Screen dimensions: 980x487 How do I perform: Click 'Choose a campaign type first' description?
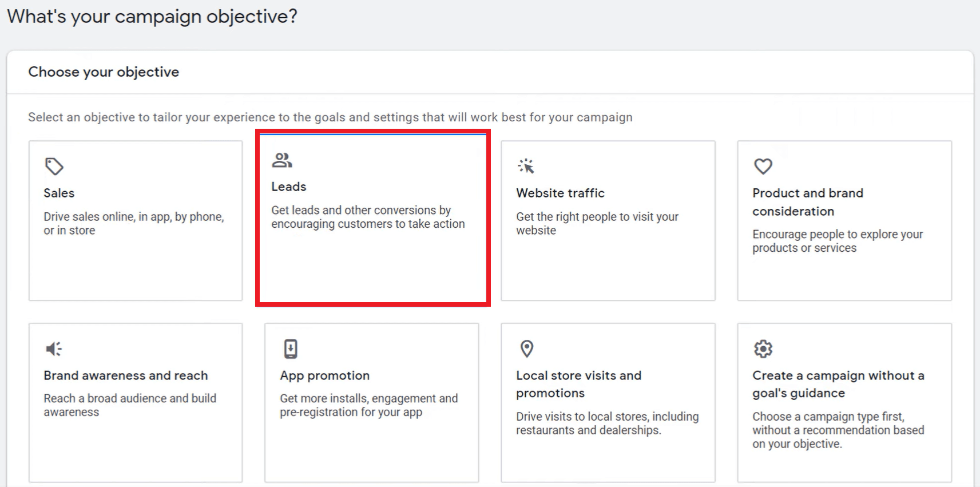coord(838,430)
